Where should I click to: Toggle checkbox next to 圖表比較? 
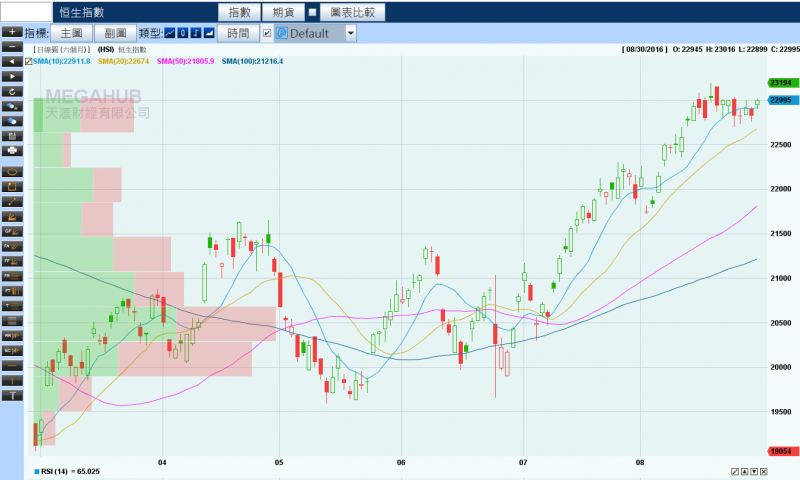tap(312, 12)
